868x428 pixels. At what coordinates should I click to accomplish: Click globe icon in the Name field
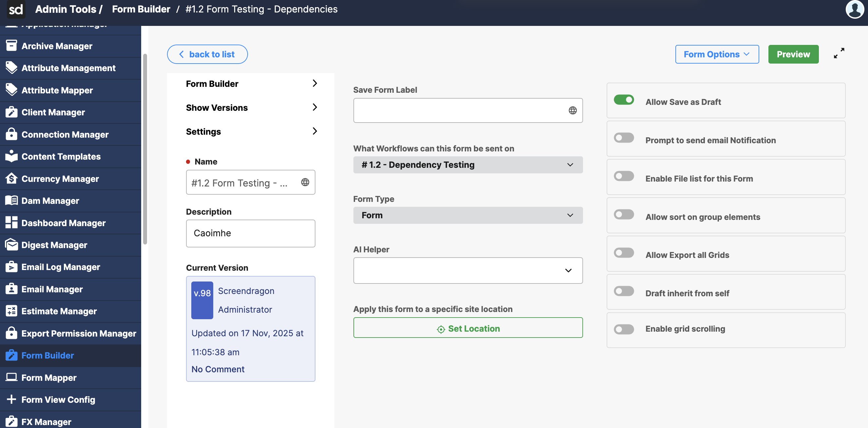click(x=305, y=182)
